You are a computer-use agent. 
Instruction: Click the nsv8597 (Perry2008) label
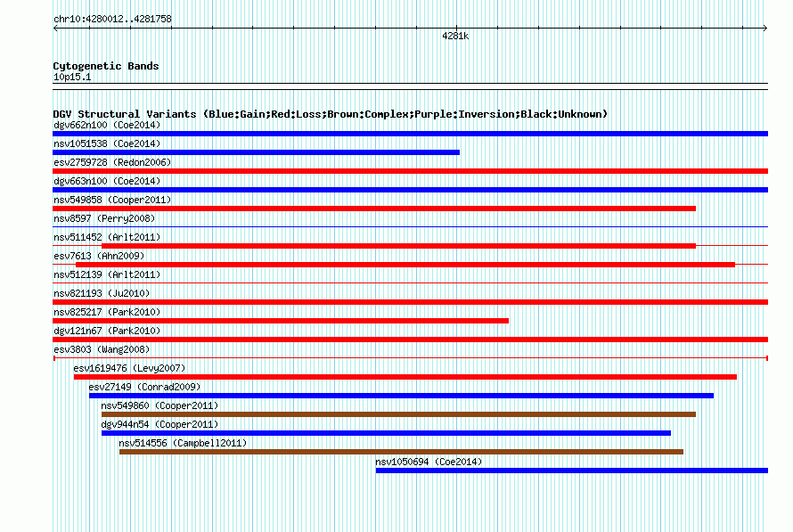[104, 218]
